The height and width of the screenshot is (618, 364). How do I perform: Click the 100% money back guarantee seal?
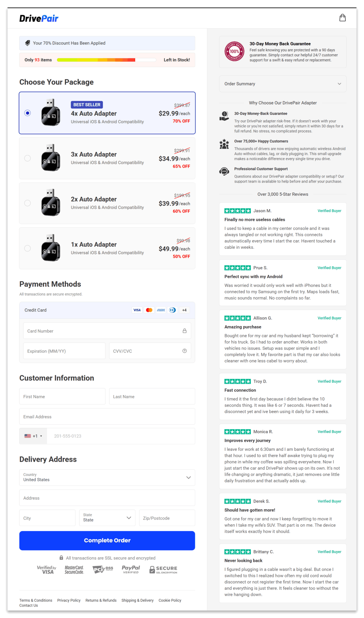click(x=234, y=51)
